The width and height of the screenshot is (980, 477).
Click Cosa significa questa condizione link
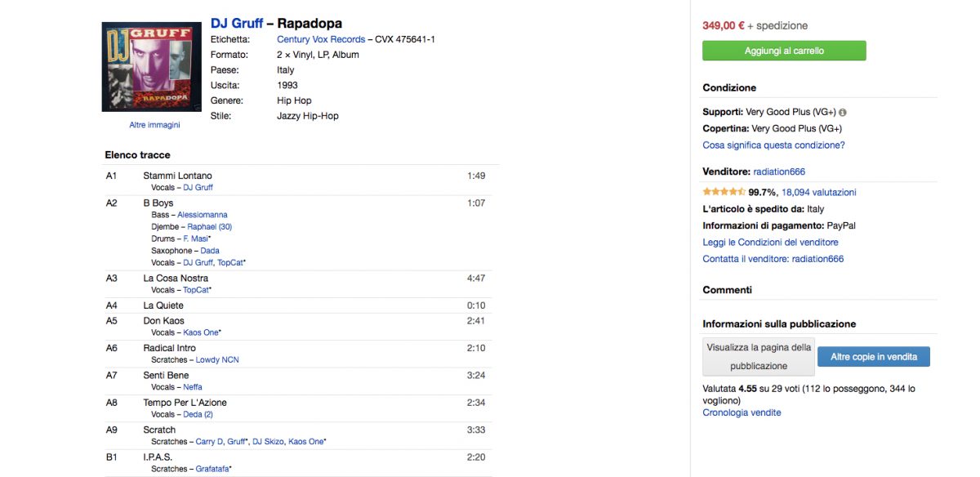(773, 145)
